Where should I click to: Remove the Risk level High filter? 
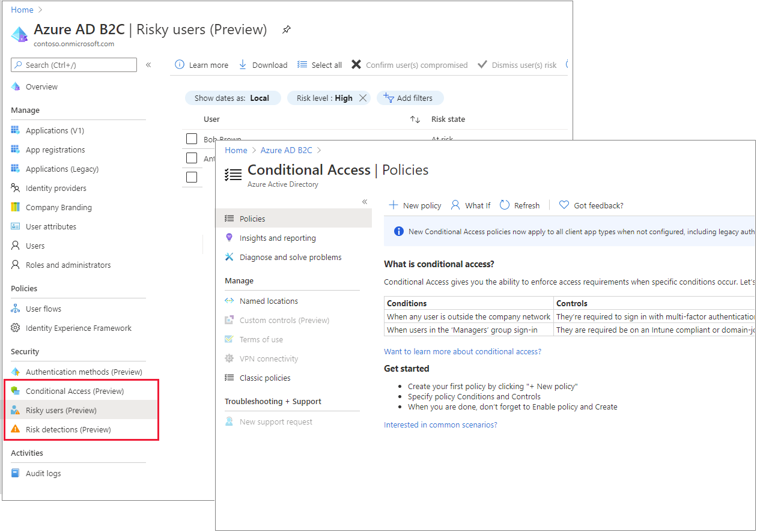click(363, 98)
